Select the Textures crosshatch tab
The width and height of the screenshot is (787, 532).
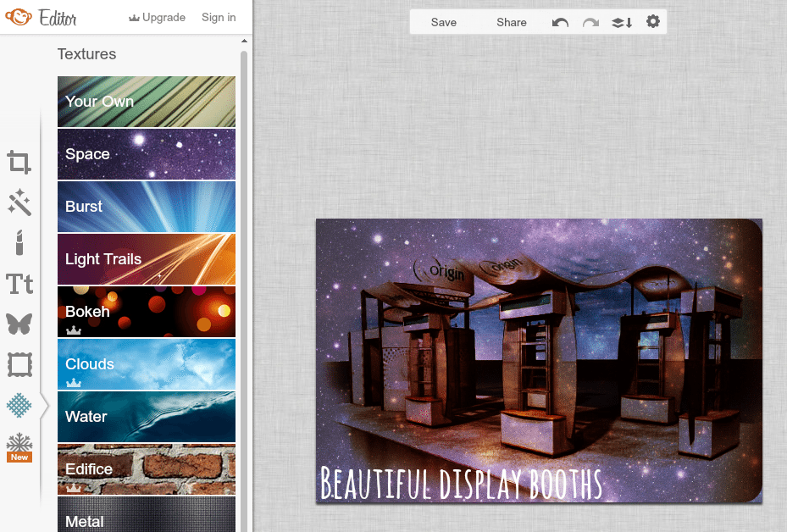point(19,405)
